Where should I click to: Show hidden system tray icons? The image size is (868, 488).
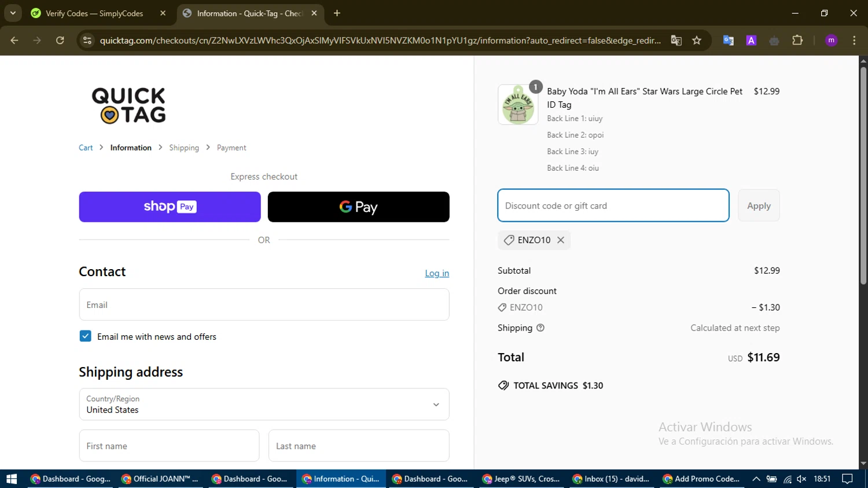(756, 479)
